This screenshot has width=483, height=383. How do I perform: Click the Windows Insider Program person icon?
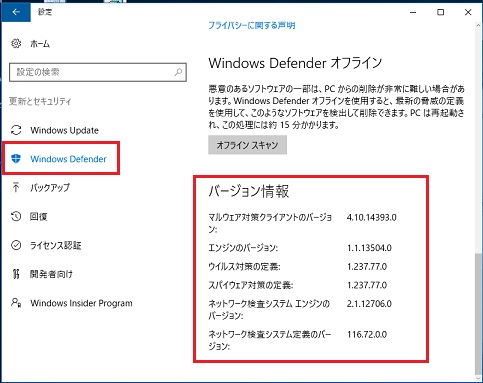point(16,303)
